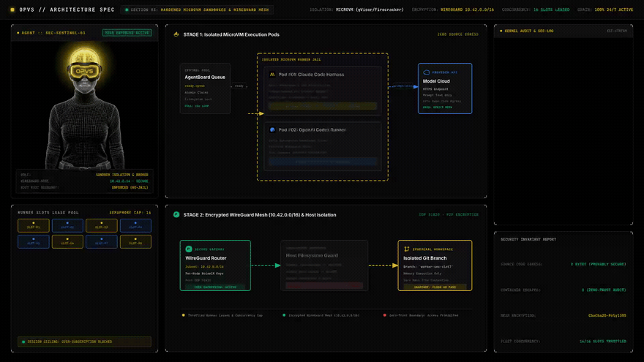The image size is (644, 362).
Task: Open the Host Filesystem Guard card
Action: [x=324, y=265]
